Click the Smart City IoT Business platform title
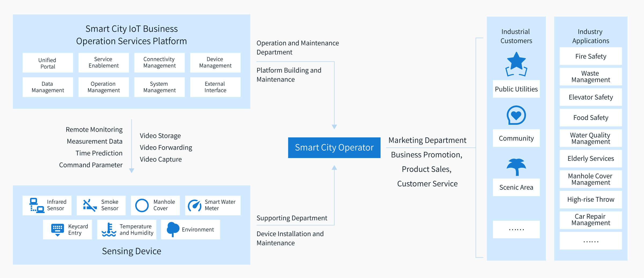This screenshot has width=644, height=278. (131, 35)
